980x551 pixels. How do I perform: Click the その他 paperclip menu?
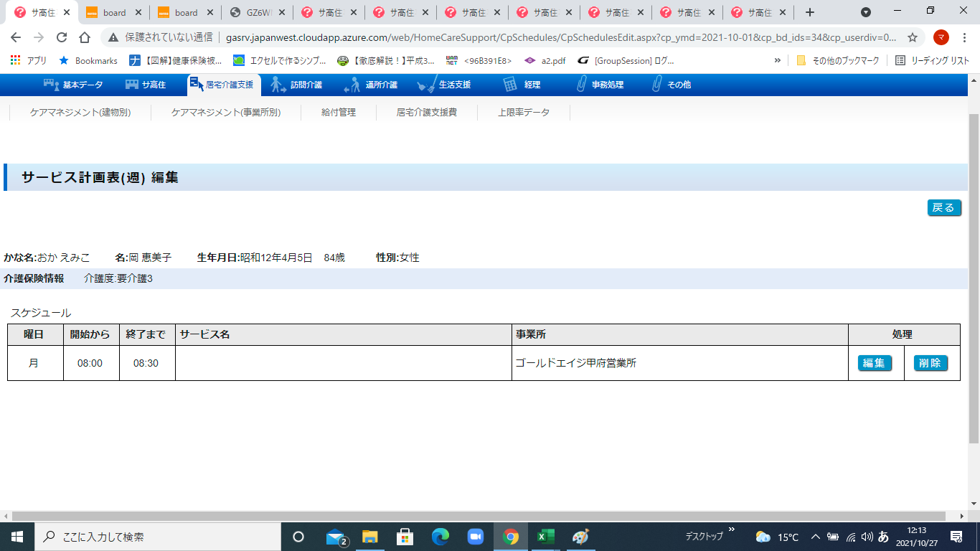coord(670,85)
